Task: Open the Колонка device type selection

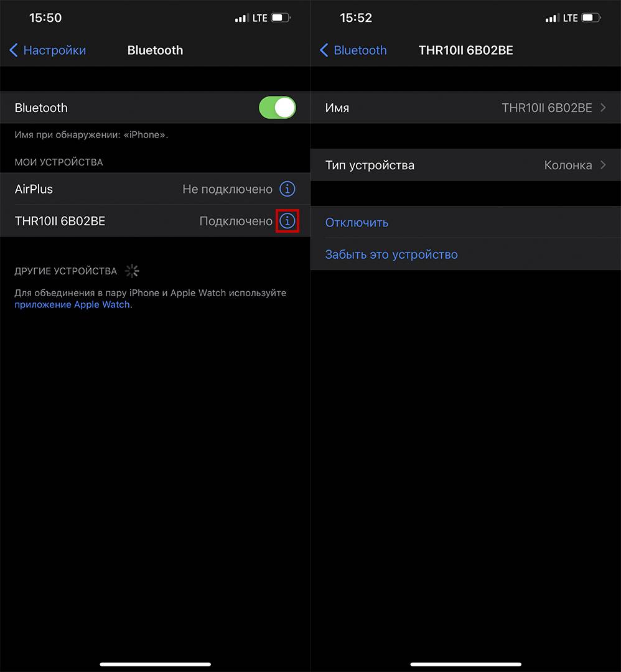Action: (567, 165)
